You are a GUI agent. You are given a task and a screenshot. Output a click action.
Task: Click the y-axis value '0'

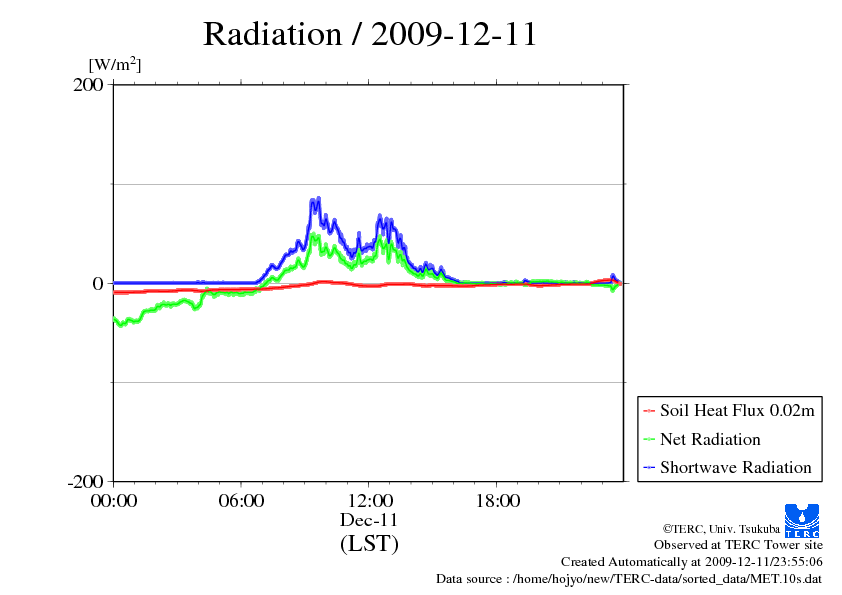coord(98,284)
